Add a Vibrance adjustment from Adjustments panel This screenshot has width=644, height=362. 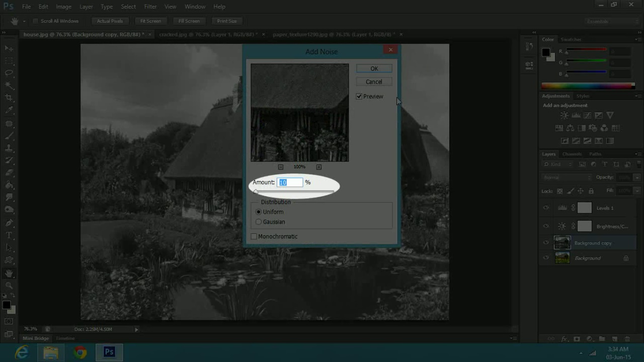click(x=610, y=115)
